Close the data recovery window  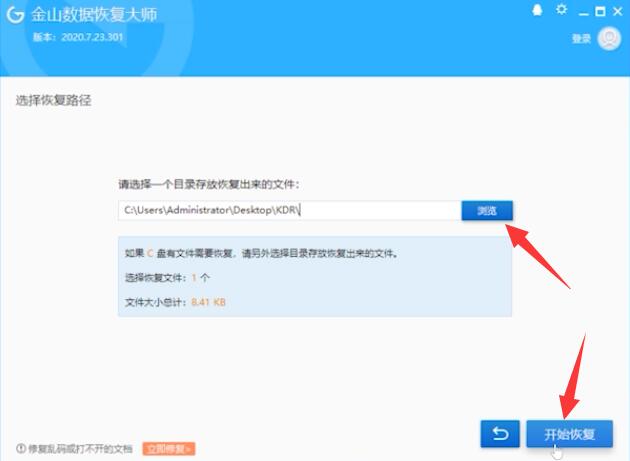tap(618, 12)
